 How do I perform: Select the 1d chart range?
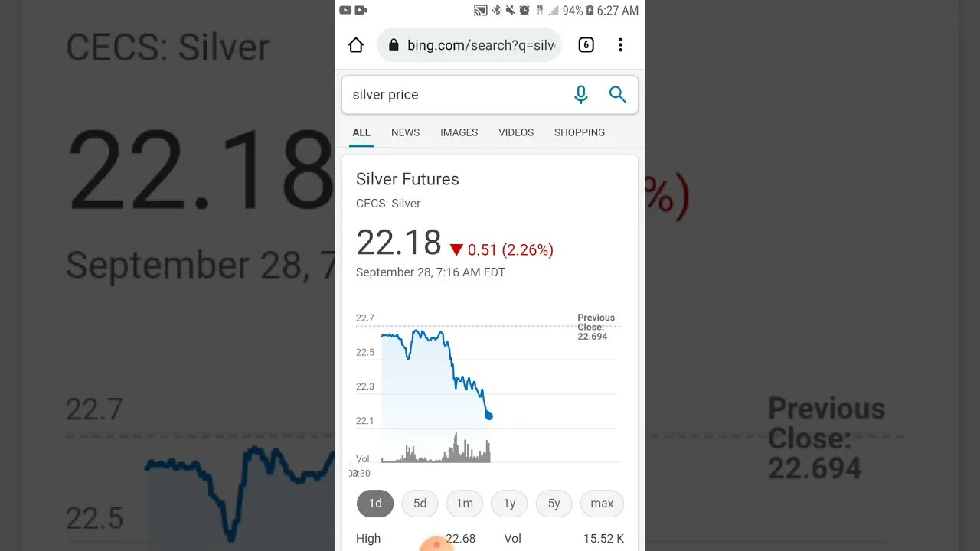click(375, 504)
